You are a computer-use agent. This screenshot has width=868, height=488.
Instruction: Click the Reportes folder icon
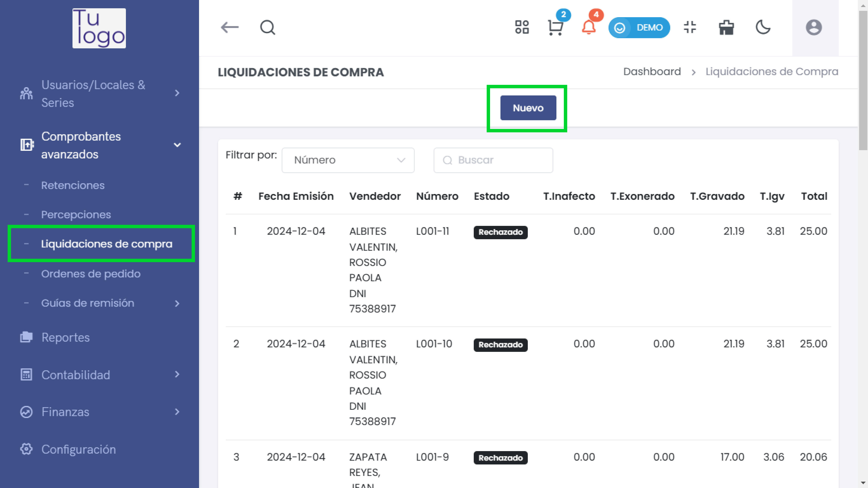coord(26,337)
